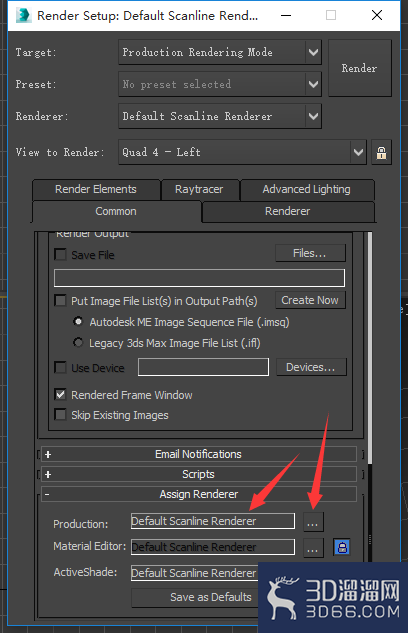The image size is (408, 633).
Task: Open View to Render dropdown (Quad 4 - Left)
Action: point(242,152)
